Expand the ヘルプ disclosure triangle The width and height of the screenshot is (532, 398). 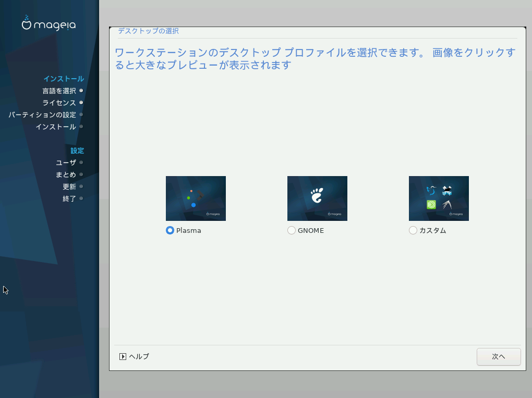123,357
